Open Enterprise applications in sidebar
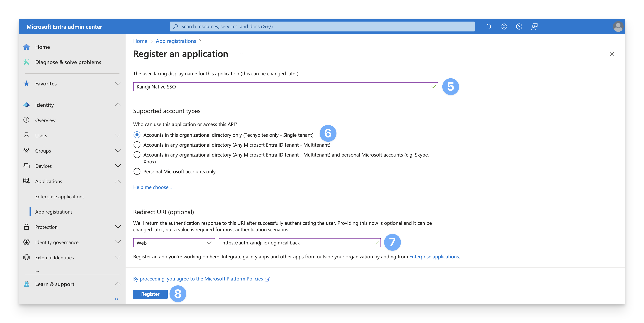The image size is (644, 323). pos(60,196)
